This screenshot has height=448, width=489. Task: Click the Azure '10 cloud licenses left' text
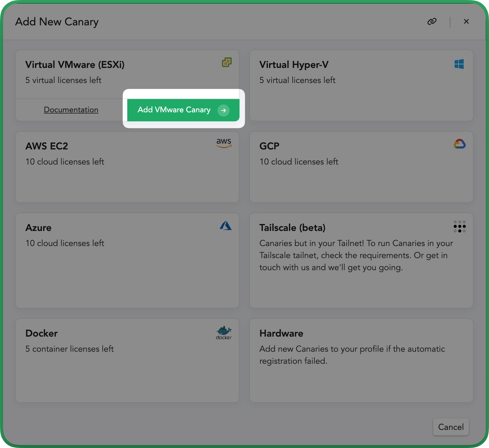coord(65,243)
